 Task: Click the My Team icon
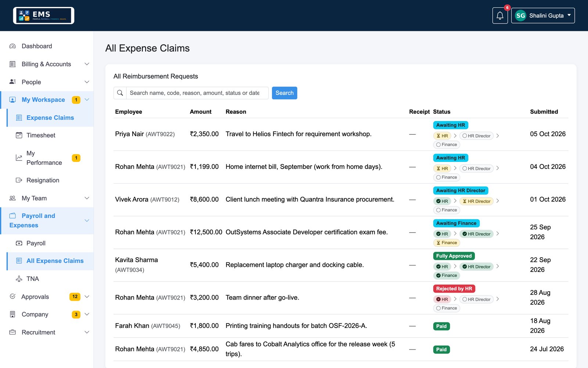pos(12,198)
